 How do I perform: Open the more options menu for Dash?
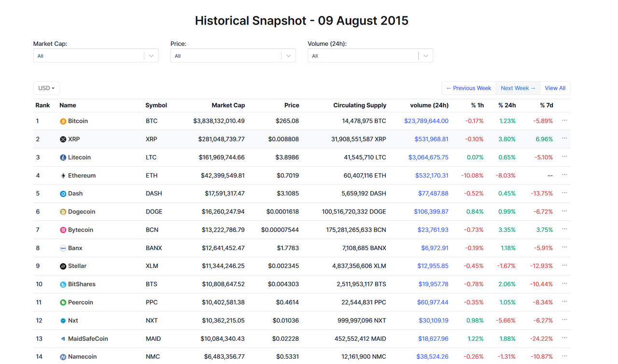pyautogui.click(x=564, y=193)
